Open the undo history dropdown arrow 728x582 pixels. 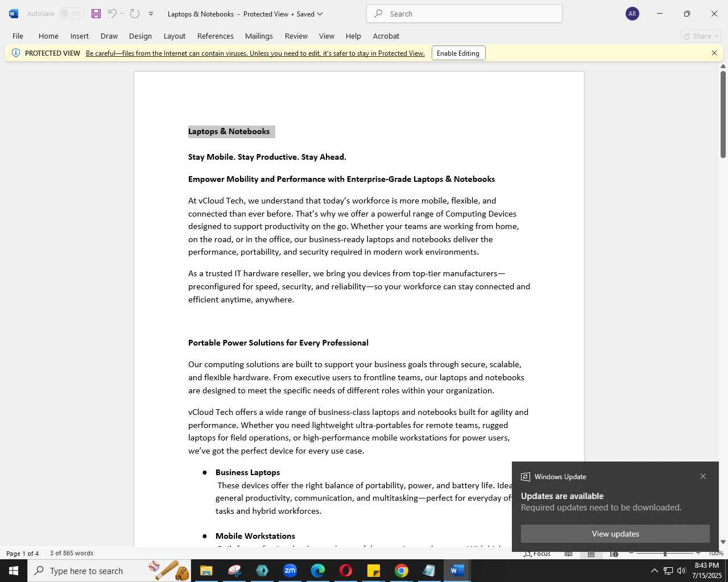[x=122, y=14]
